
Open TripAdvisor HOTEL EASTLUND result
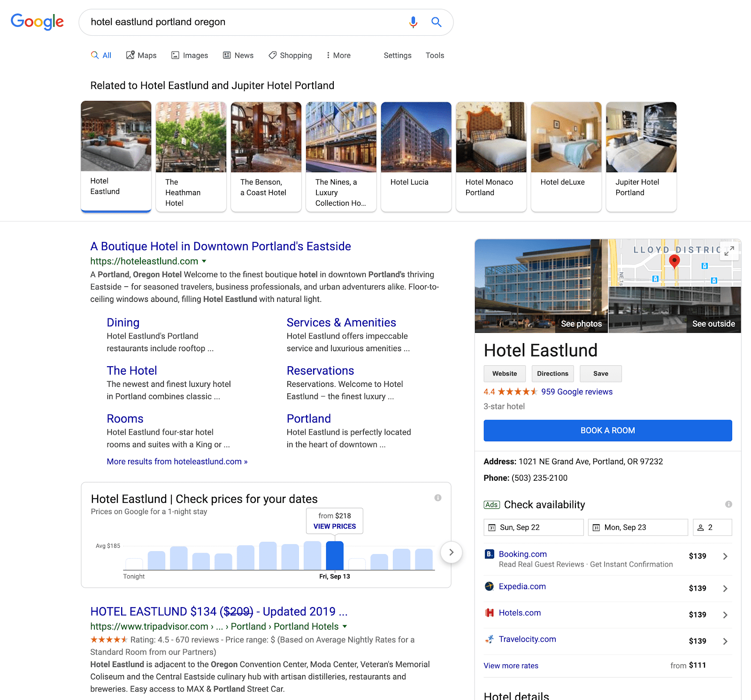click(219, 612)
